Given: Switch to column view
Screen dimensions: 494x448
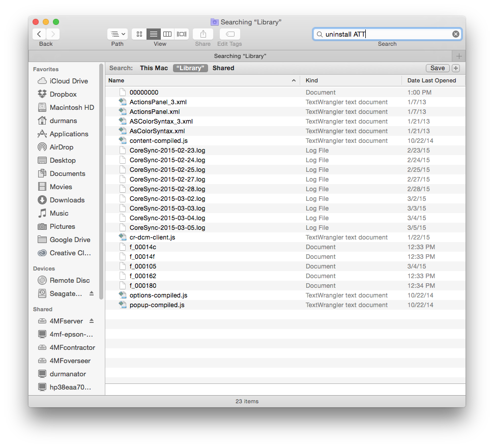Looking at the screenshot, I should pos(167,34).
